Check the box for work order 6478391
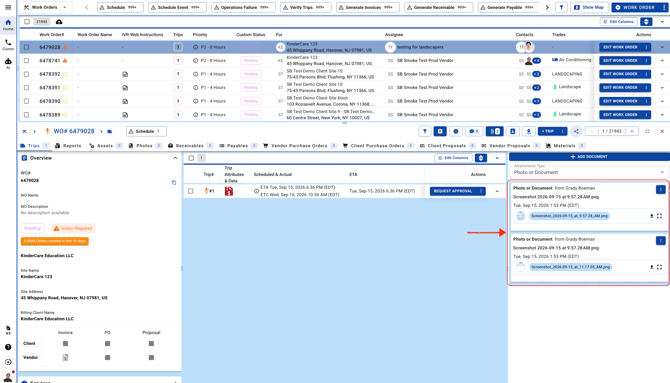The height and width of the screenshot is (383, 670). tap(26, 88)
